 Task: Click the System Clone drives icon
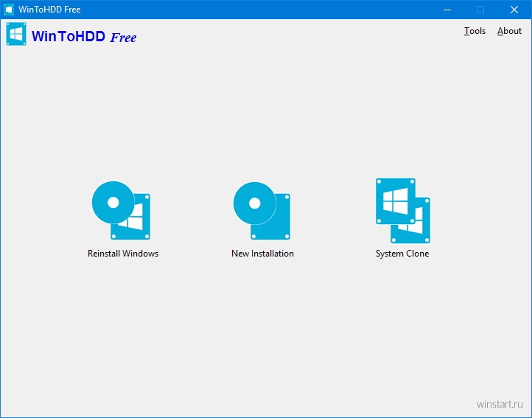[x=403, y=211]
